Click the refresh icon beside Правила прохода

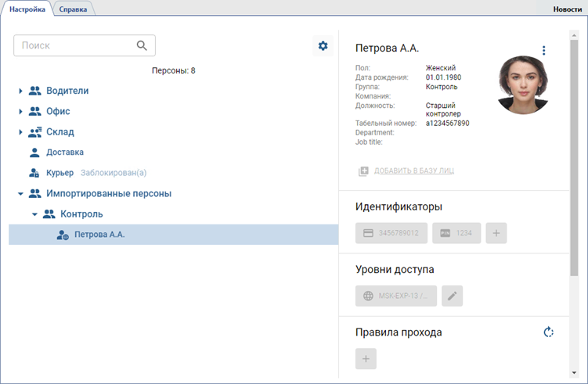[549, 332]
